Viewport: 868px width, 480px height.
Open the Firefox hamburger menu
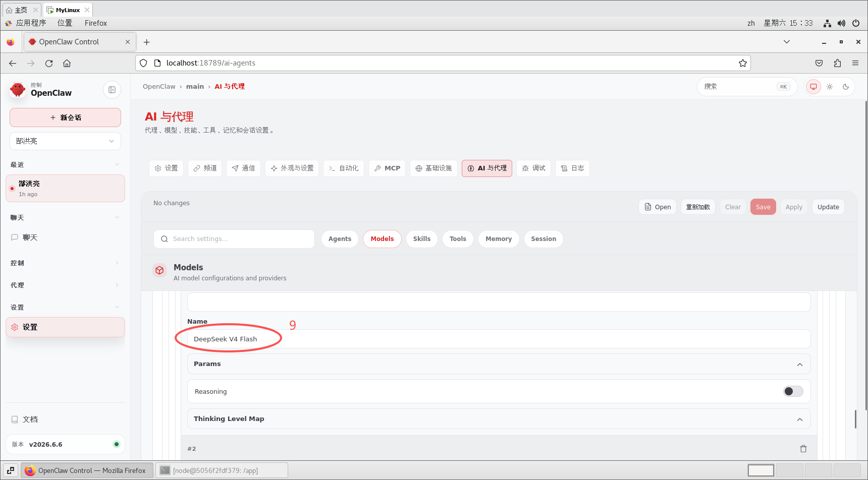[x=855, y=63]
